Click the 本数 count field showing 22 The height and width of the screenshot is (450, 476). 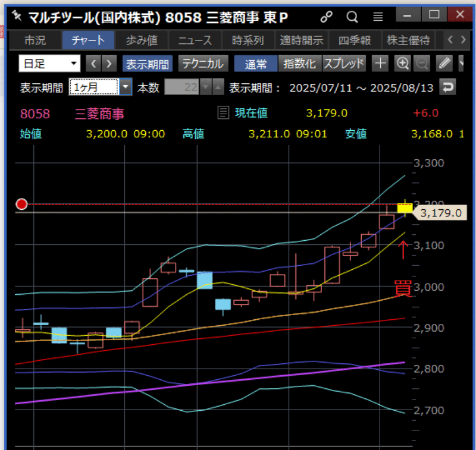(181, 87)
